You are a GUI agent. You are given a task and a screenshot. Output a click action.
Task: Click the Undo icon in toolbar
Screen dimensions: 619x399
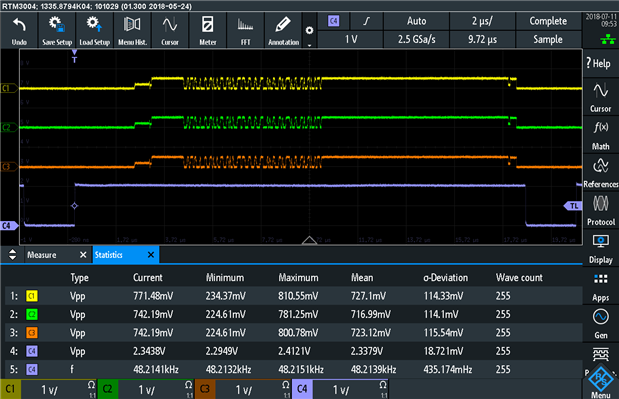click(19, 30)
